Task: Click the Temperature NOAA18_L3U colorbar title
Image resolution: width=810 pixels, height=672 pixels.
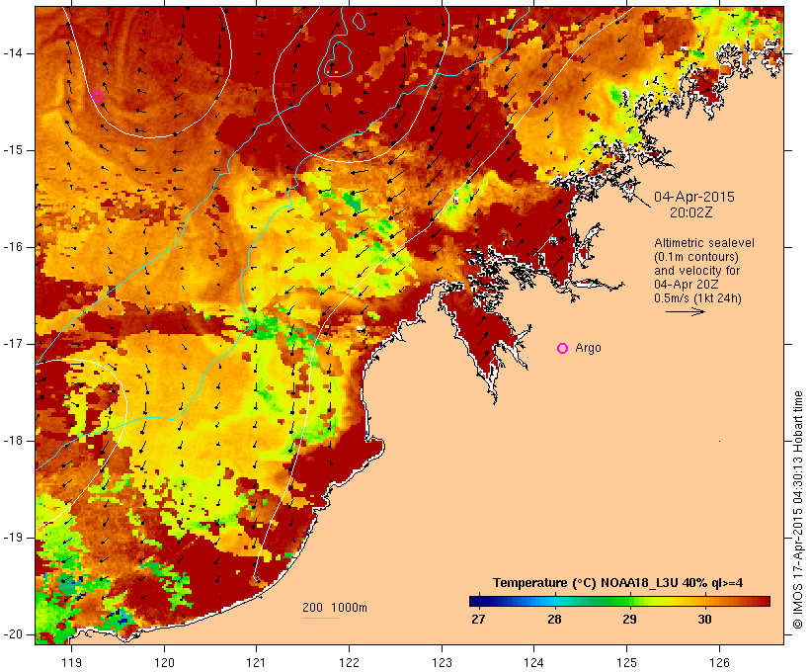Action: point(617,583)
